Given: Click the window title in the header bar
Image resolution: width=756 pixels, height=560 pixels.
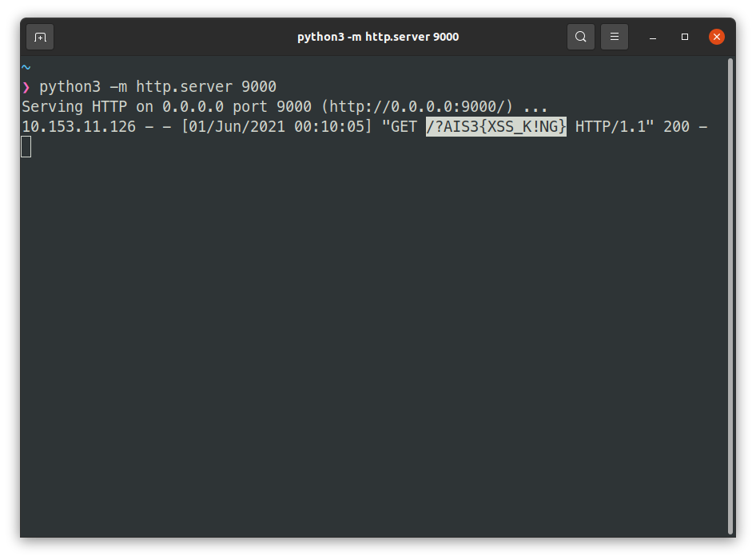Looking at the screenshot, I should click(378, 37).
